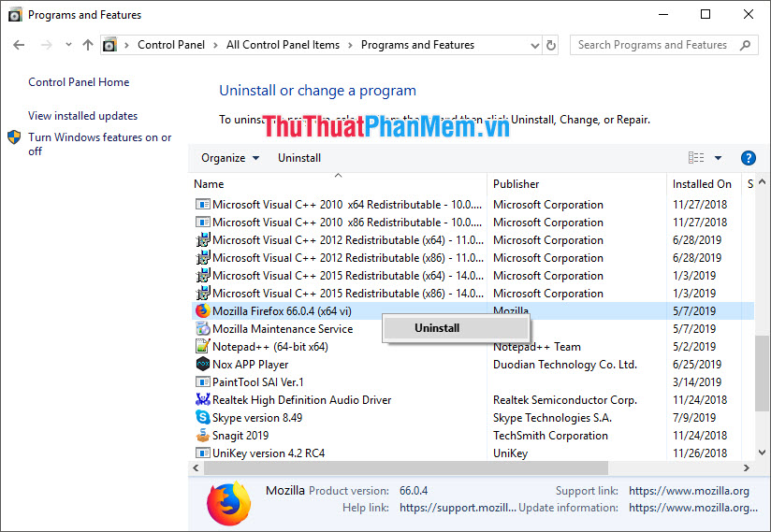Select Visual C++ 2015 (x86) installer icon
Image resolution: width=771 pixels, height=532 pixels.
(203, 294)
